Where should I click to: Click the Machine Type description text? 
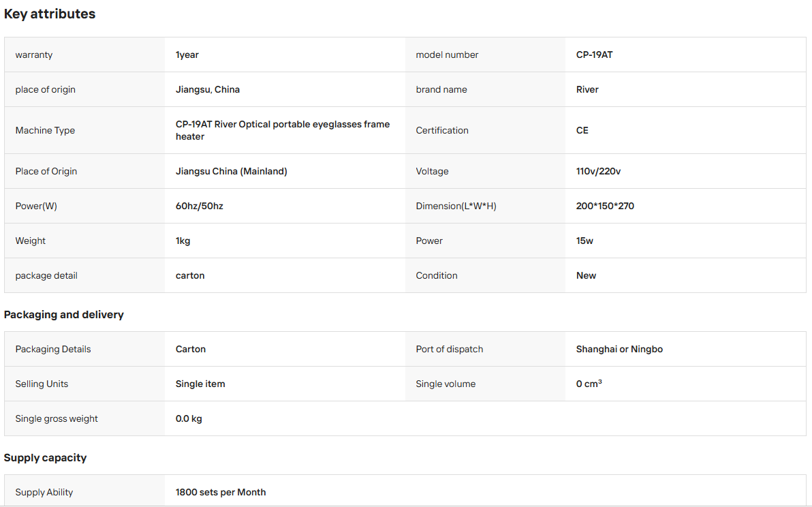pos(283,131)
